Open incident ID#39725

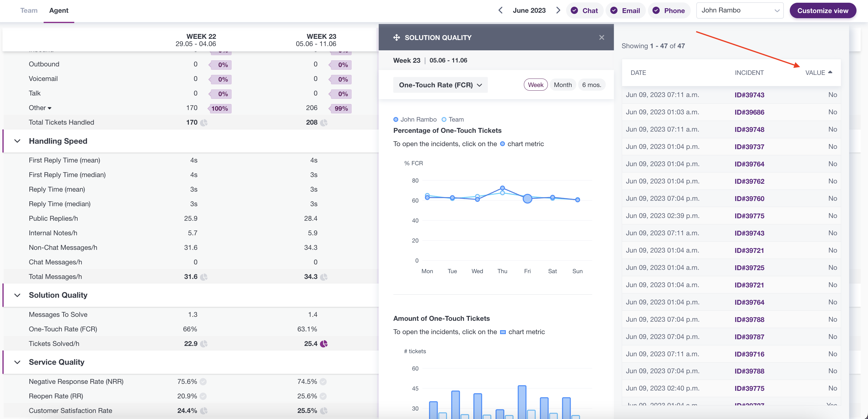pyautogui.click(x=749, y=268)
